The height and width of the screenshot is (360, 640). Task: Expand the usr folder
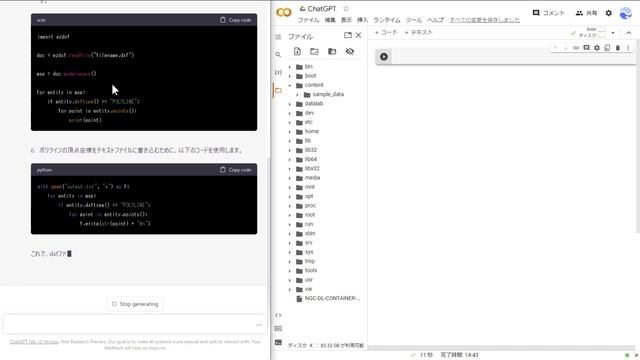pos(290,280)
